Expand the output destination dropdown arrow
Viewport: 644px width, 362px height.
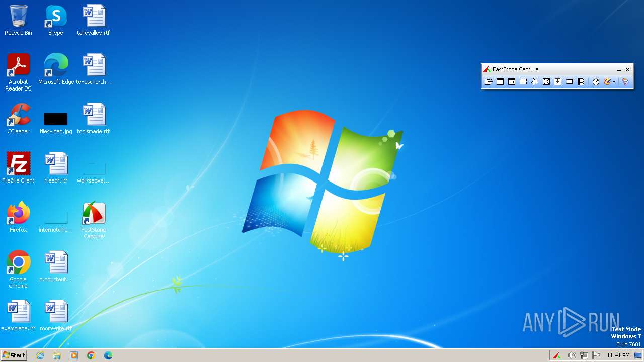pos(614,82)
